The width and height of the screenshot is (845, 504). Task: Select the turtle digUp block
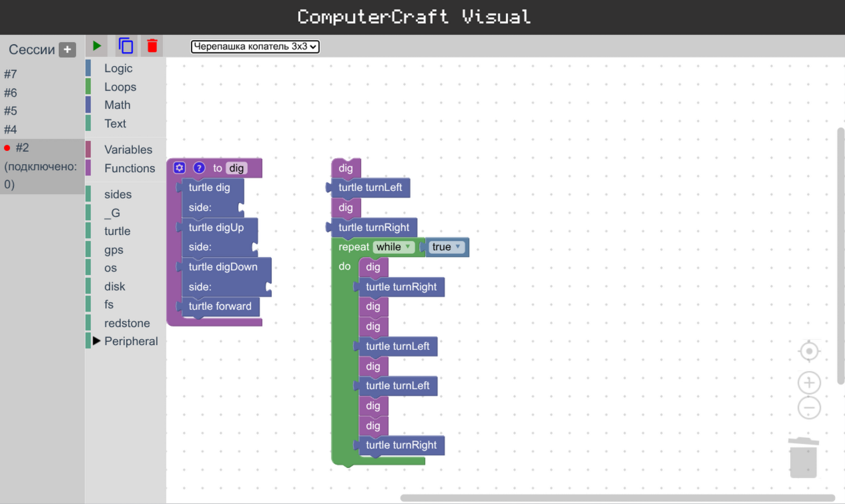point(216,228)
